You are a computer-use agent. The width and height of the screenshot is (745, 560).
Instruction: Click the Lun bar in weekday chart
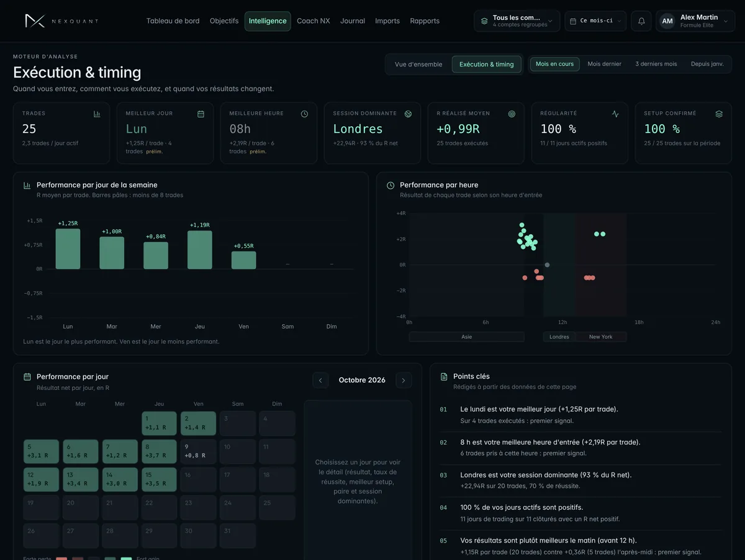pos(68,249)
